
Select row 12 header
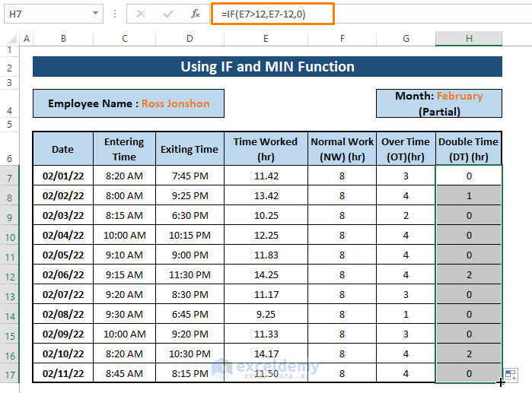tap(10, 274)
